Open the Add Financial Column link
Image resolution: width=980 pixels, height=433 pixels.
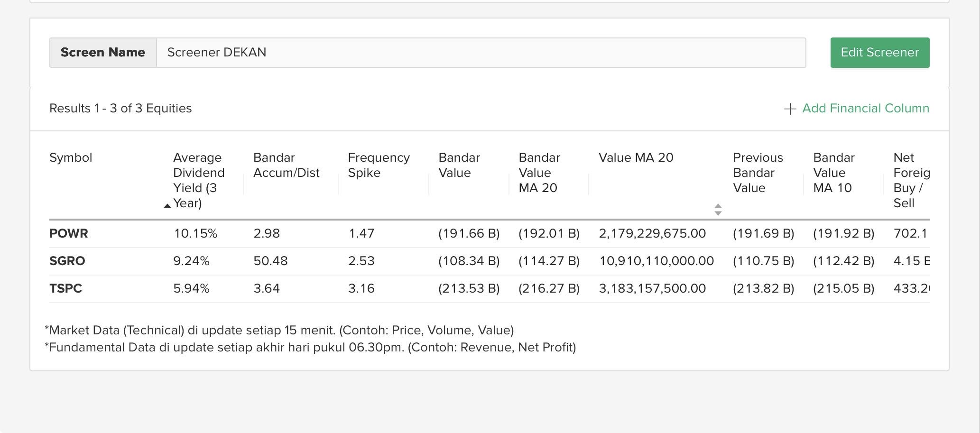[865, 109]
